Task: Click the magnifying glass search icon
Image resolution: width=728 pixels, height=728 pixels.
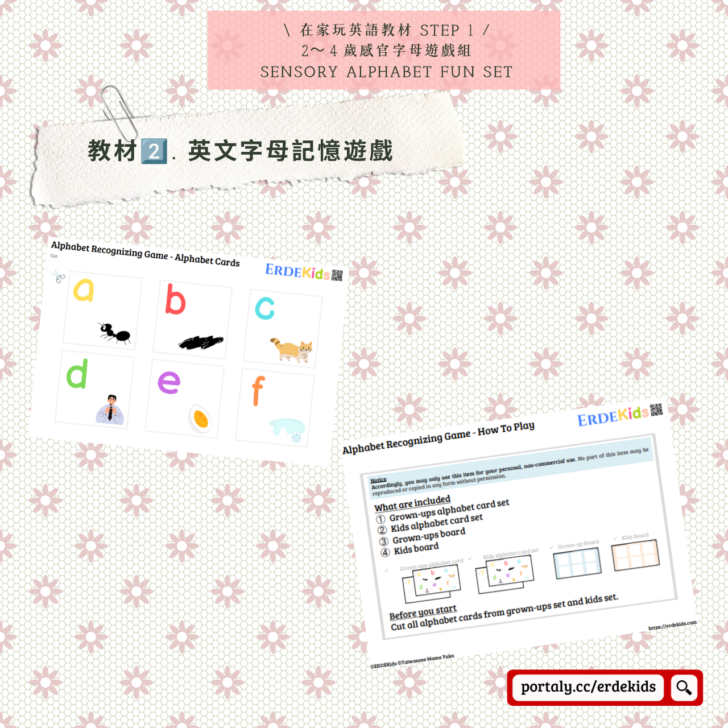Action: pyautogui.click(x=684, y=688)
